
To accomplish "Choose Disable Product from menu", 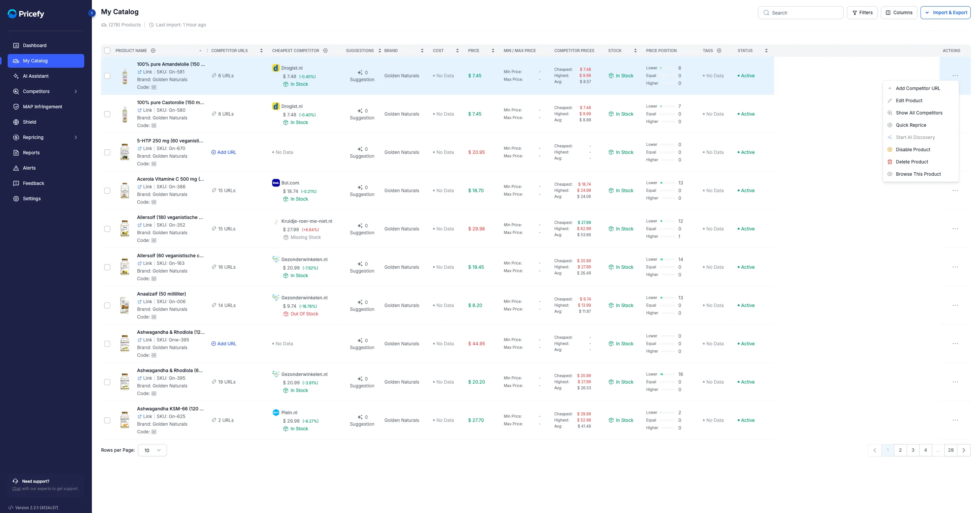I will point(921,150).
